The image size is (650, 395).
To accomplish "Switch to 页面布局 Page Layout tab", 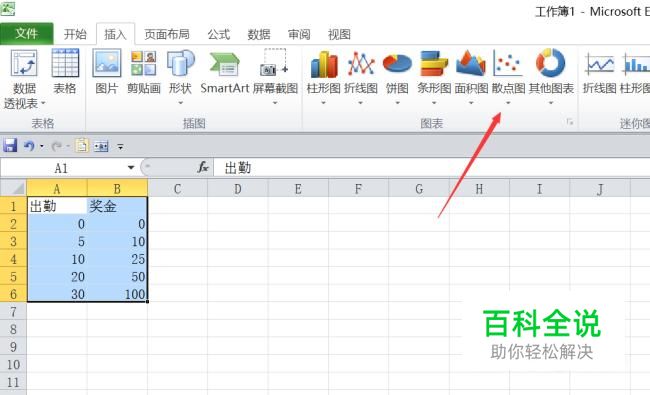I will pos(167,34).
